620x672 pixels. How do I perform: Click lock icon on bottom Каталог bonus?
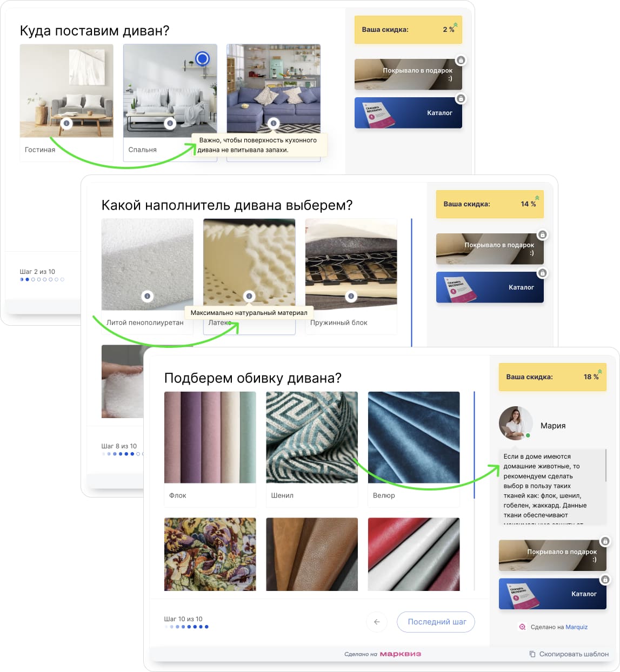coord(605,580)
